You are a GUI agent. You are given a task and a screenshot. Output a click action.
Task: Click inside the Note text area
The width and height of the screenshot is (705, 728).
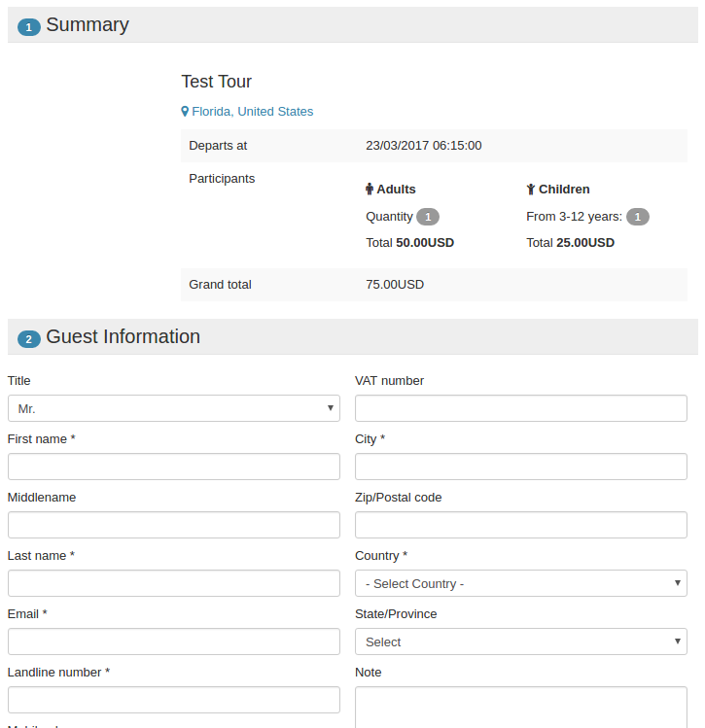tap(521, 707)
